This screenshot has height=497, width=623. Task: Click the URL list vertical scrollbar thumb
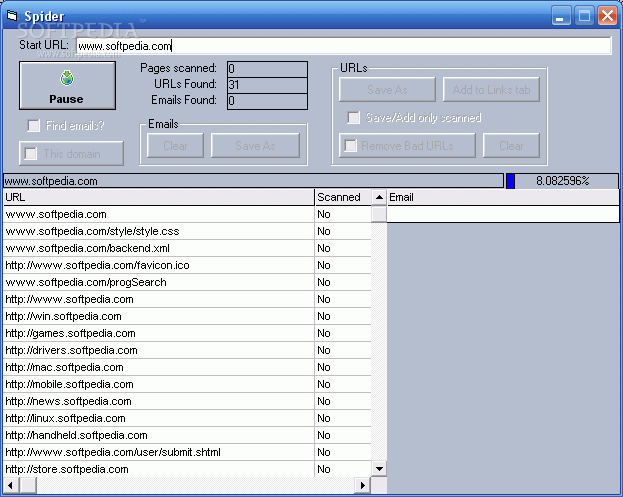tap(379, 214)
